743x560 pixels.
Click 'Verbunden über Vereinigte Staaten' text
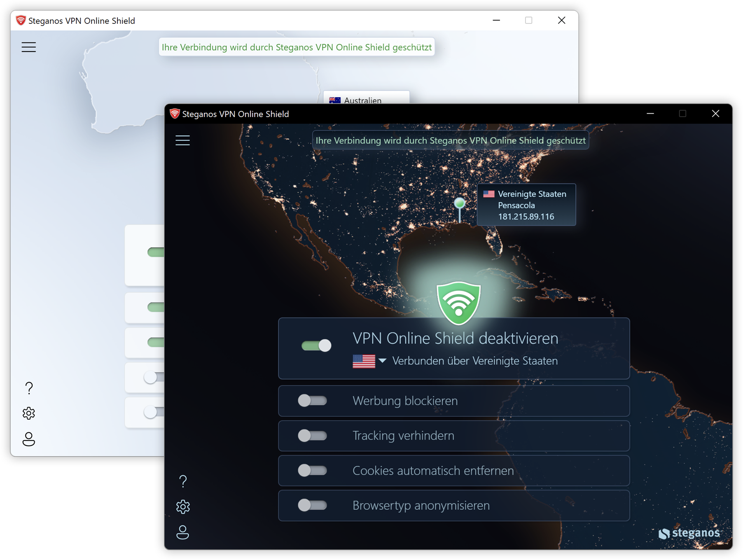coord(475,361)
